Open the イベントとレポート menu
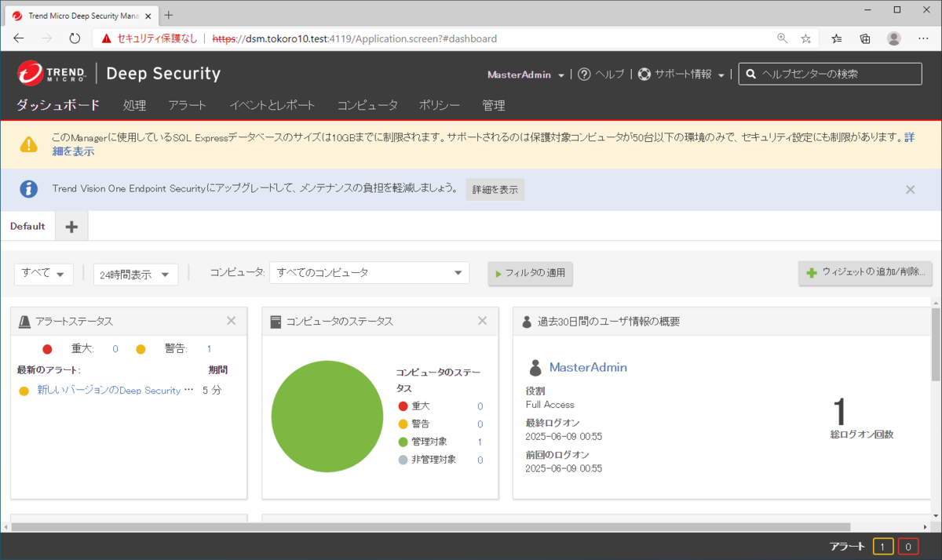Viewport: 942px width, 560px height. [272, 105]
